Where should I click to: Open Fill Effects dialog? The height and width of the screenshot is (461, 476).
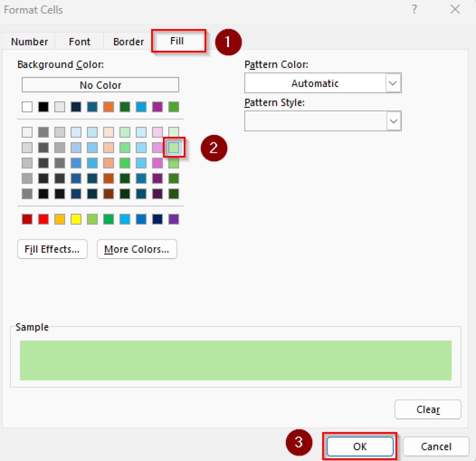tap(52, 249)
